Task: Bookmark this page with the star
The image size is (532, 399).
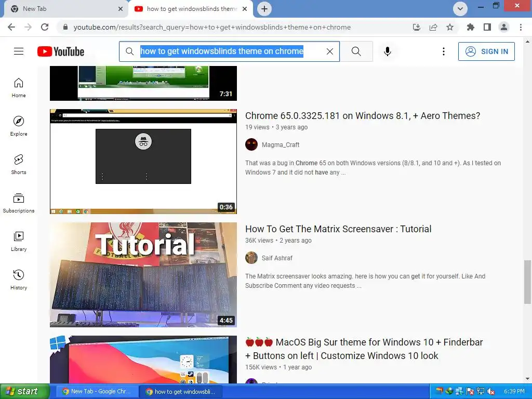Action: 450,27
